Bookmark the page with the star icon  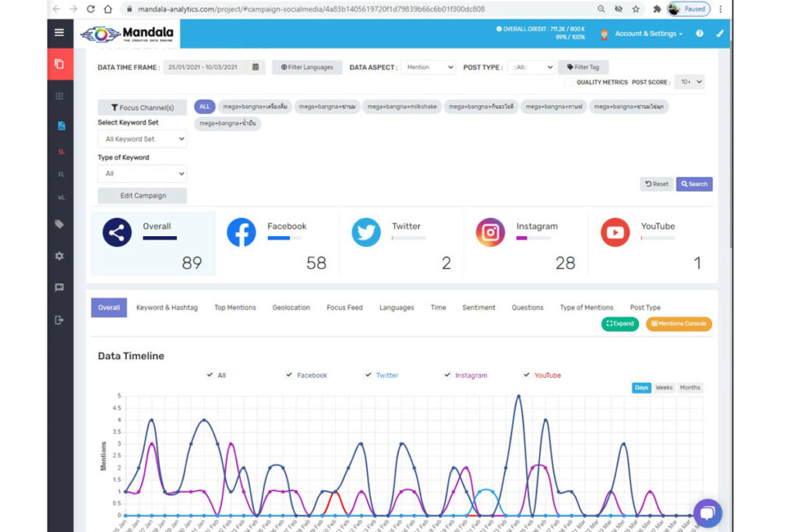[x=636, y=9]
